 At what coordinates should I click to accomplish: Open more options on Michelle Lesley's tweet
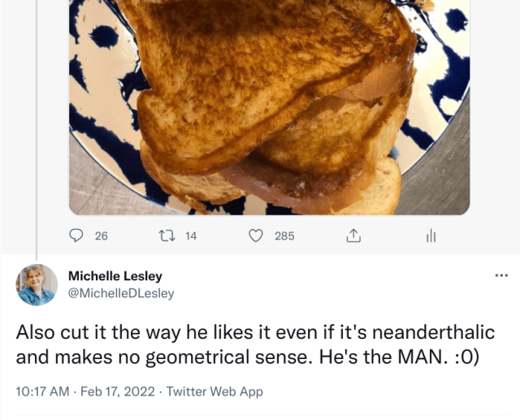coord(501,275)
